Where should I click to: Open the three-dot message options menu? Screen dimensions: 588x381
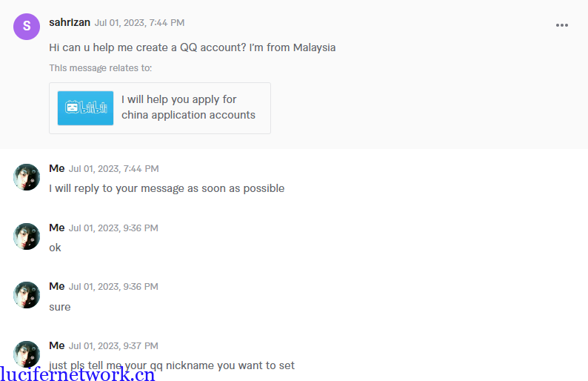(561, 25)
